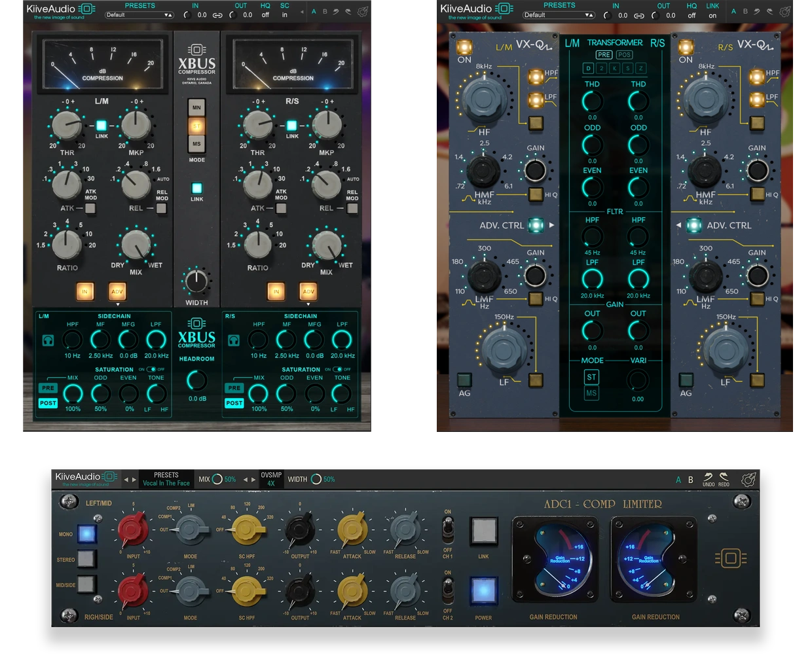Click the KiiveAudio logo in XBUS header
The image size is (812, 661).
pos(61,10)
